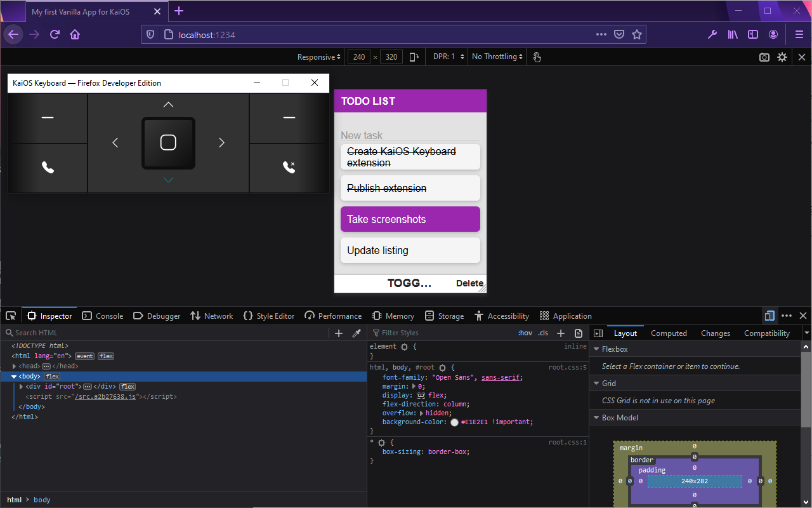The width and height of the screenshot is (812, 508).
Task: Close responsive design mode
Action: [802, 57]
